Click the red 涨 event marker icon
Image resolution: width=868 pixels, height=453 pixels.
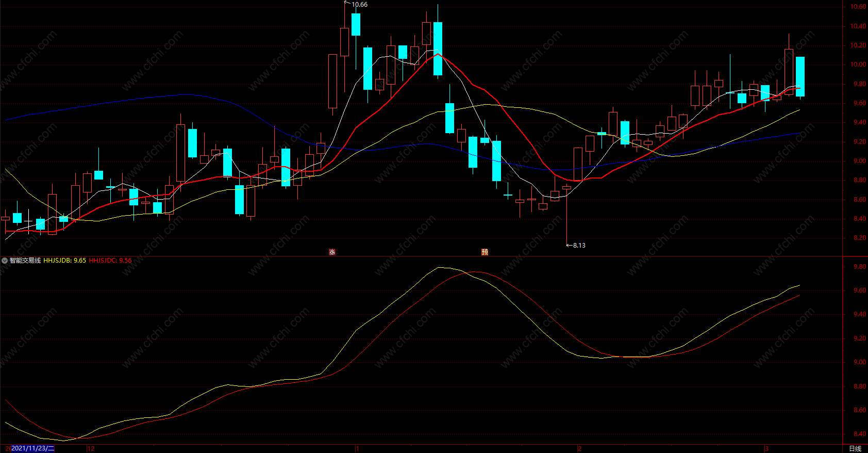click(x=332, y=252)
